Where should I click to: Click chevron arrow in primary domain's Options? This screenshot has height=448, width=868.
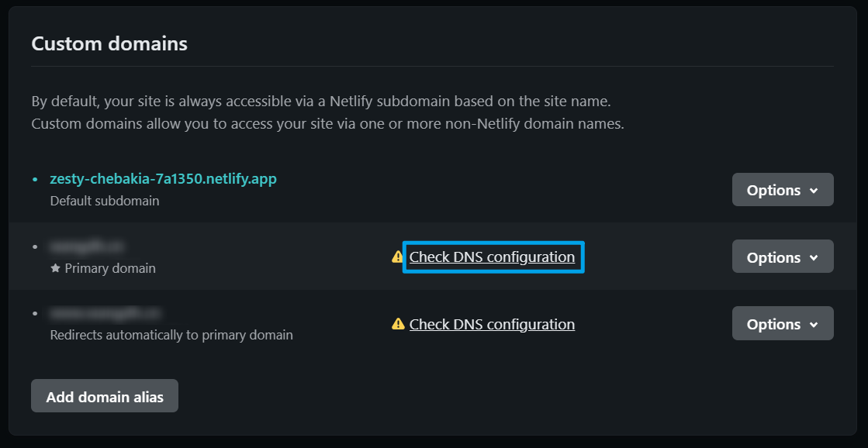pos(813,257)
